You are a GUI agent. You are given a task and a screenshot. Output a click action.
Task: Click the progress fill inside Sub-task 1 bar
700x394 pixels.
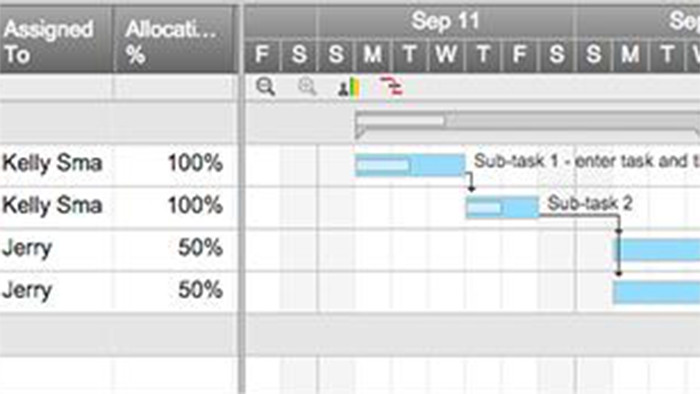point(383,165)
